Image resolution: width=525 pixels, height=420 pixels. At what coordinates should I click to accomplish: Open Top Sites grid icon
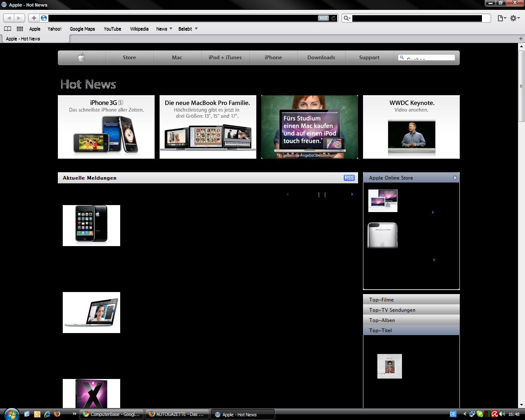[x=20, y=29]
